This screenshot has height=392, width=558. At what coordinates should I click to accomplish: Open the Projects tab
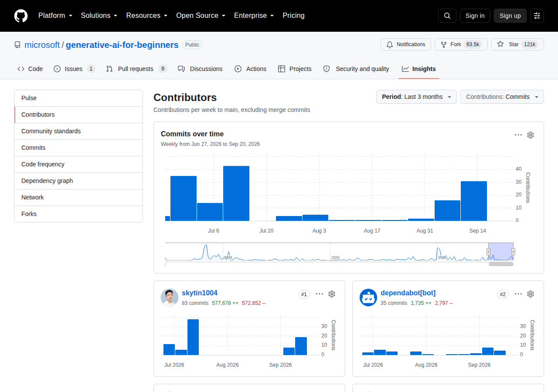(295, 69)
